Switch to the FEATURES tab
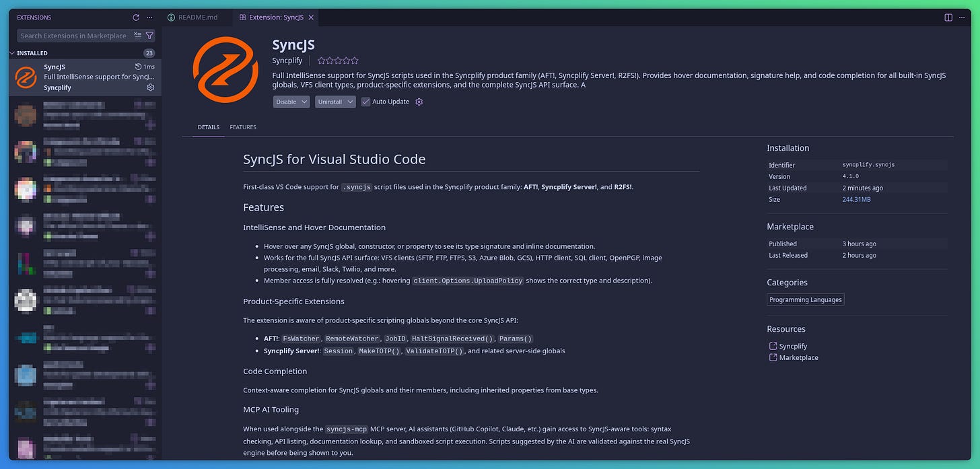980x469 pixels. pyautogui.click(x=243, y=127)
